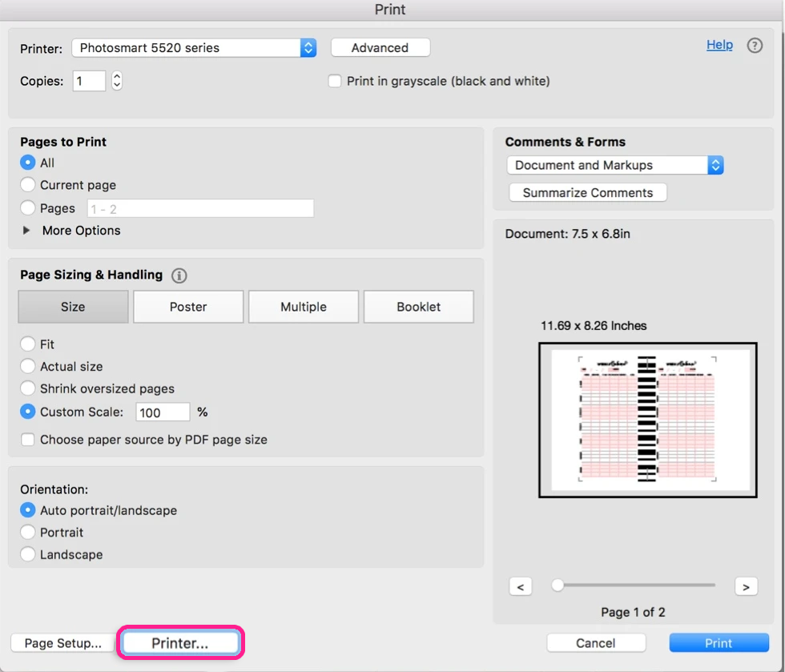
Task: Switch to the Poster sizing tab
Action: click(188, 307)
